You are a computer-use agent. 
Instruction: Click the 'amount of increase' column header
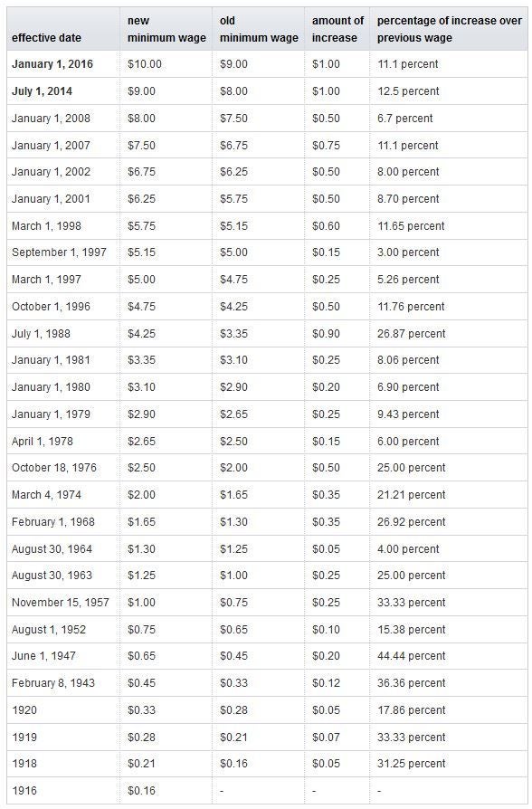coord(337,29)
